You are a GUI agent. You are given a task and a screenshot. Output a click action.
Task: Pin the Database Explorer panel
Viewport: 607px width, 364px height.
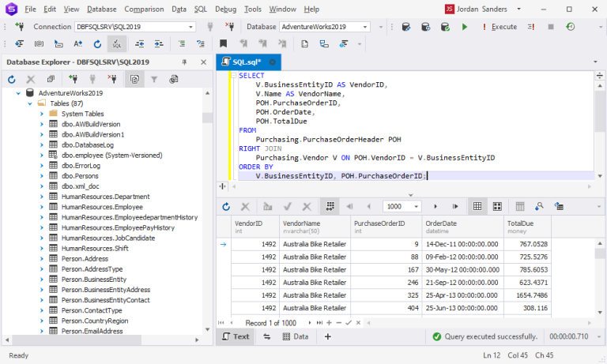point(184,62)
